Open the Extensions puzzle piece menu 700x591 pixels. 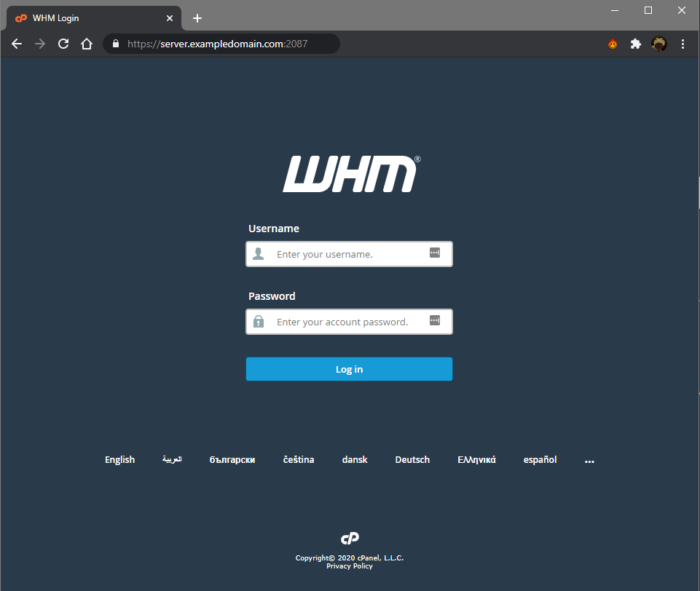click(x=636, y=44)
